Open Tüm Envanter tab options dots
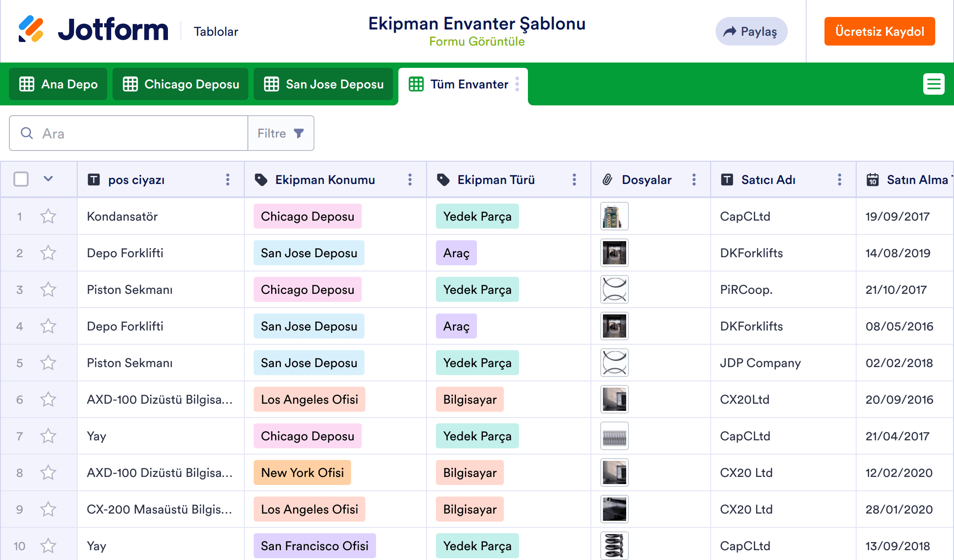This screenshot has height=560, width=954. 517,84
